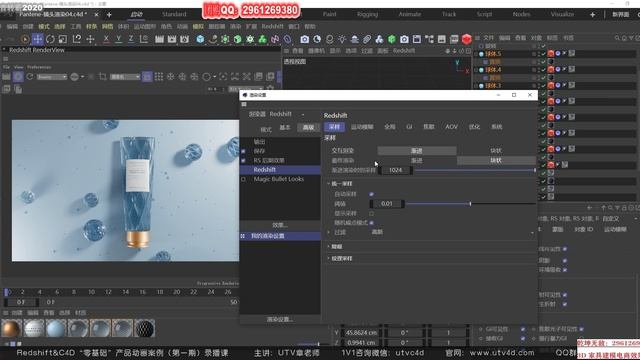Set interactive rendering to Bucket
The image size is (640, 360).
(496, 151)
